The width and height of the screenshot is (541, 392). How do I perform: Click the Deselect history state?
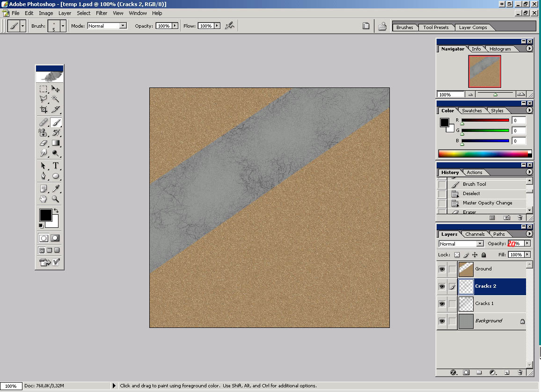(471, 194)
